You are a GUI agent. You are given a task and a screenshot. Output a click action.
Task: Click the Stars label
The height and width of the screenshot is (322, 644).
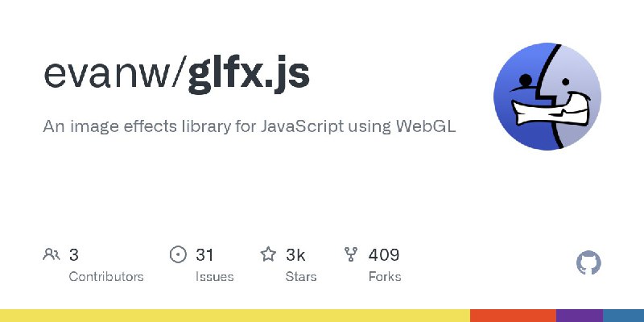click(x=301, y=276)
